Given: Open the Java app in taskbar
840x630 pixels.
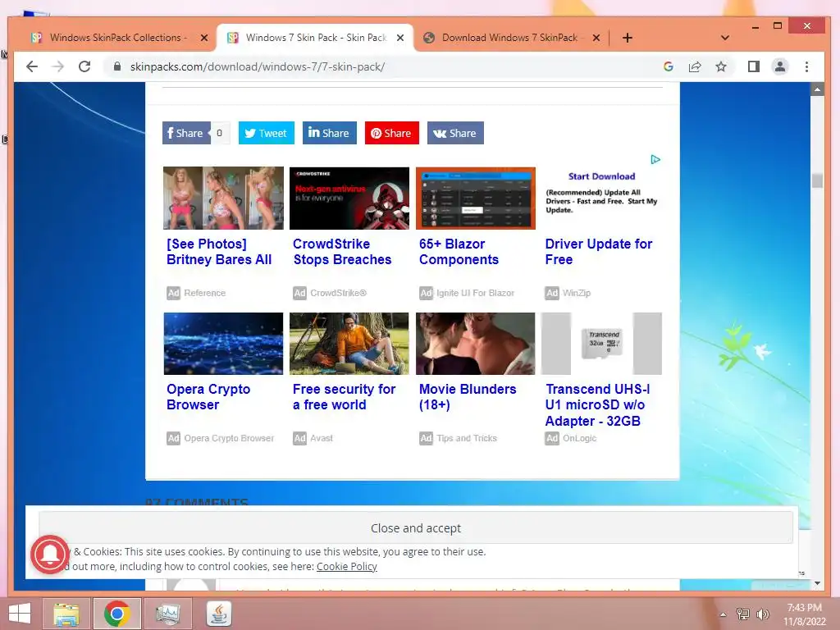Looking at the screenshot, I should (x=218, y=614).
